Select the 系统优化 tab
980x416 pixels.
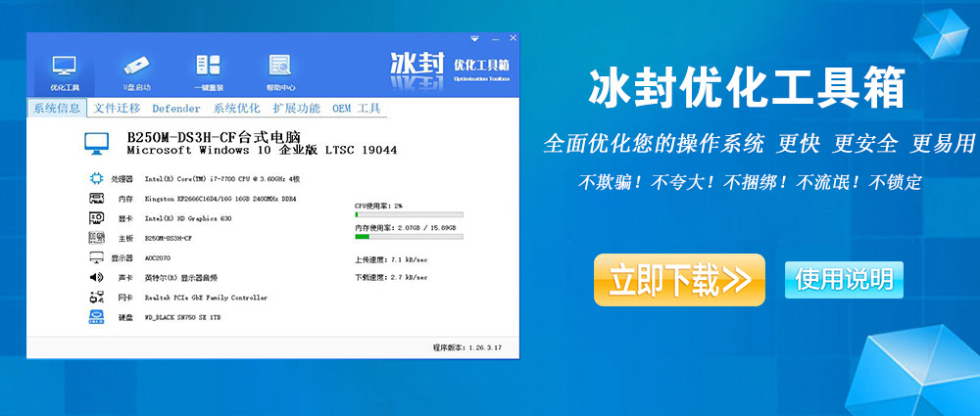[x=237, y=108]
